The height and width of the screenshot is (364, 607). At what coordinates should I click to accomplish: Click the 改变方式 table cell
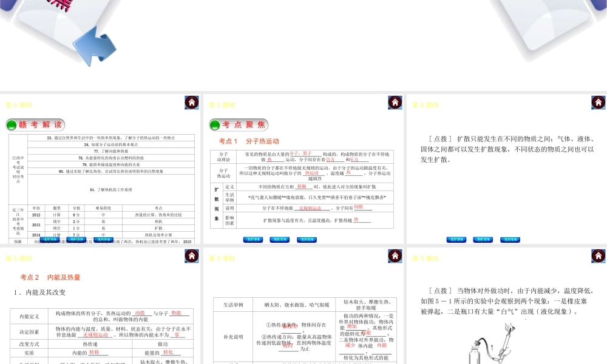[29, 344]
